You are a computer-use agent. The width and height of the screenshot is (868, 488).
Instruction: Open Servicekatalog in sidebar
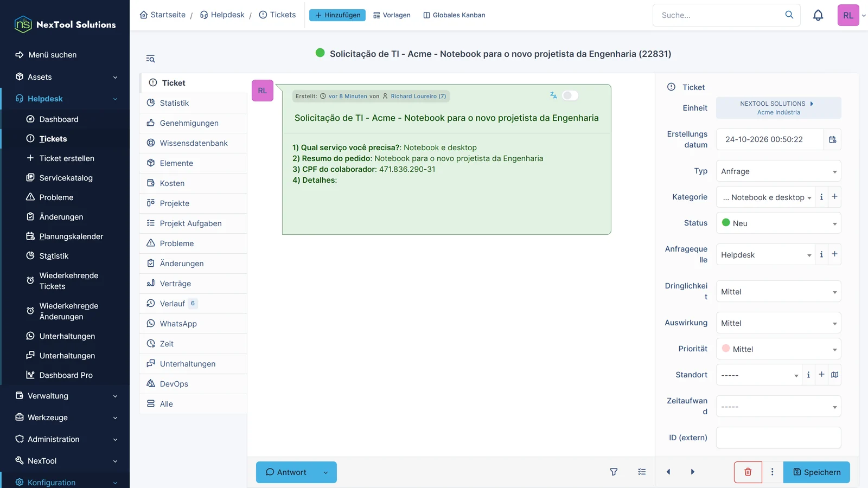[66, 178]
